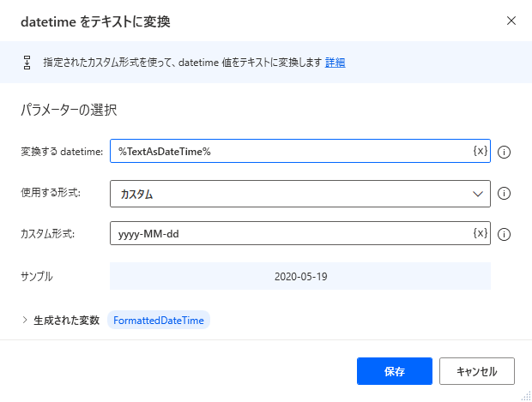Click the dialog title datetime をテキストに変換

94,21
